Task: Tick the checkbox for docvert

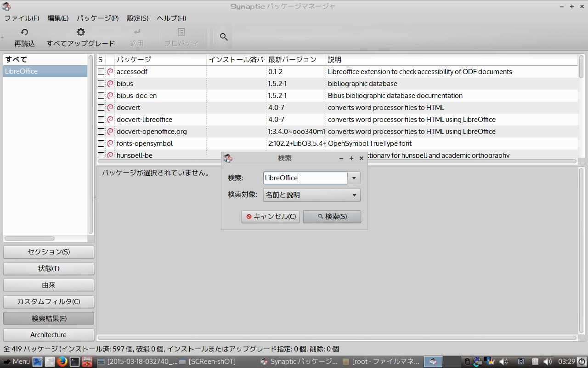Action: 101,108
